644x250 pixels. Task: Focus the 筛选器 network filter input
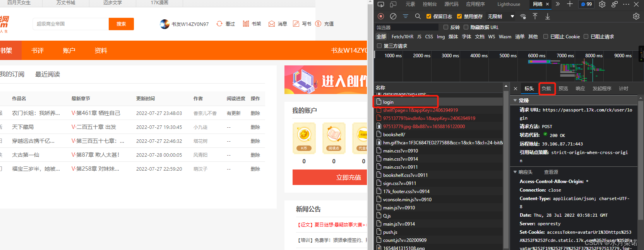coord(407,27)
